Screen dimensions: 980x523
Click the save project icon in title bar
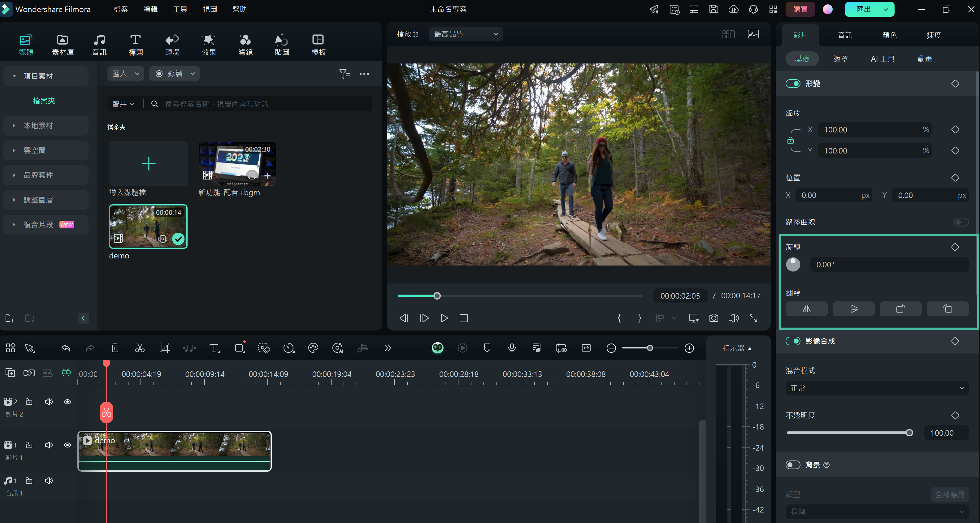click(x=714, y=9)
